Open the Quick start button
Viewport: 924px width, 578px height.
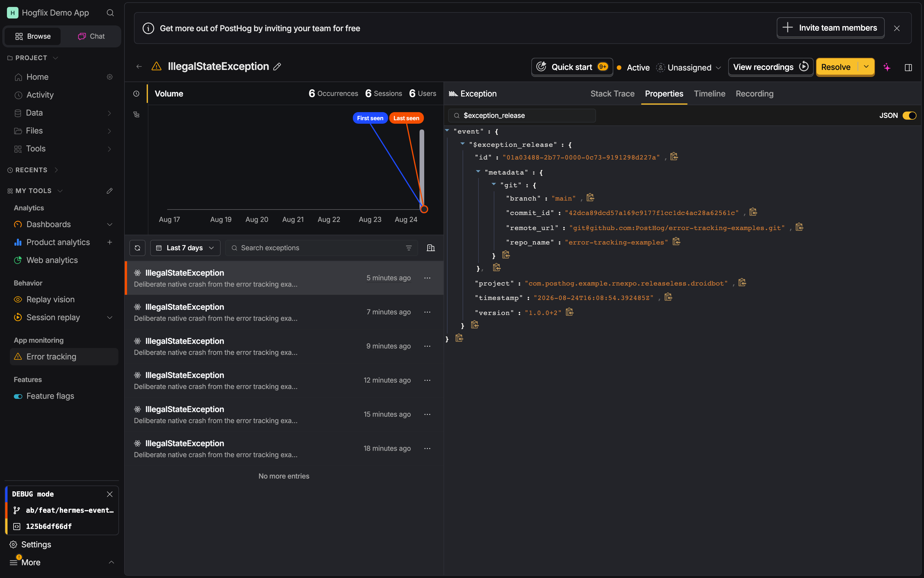[x=572, y=67]
